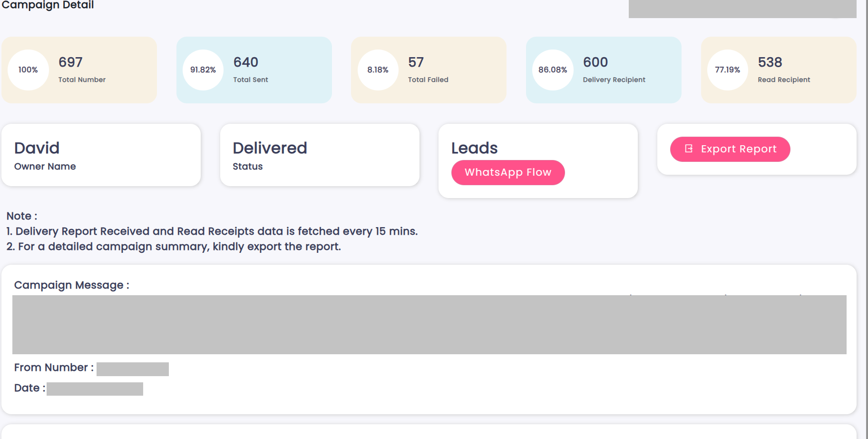Select the Total Number card
The image size is (868, 439).
[x=79, y=70]
